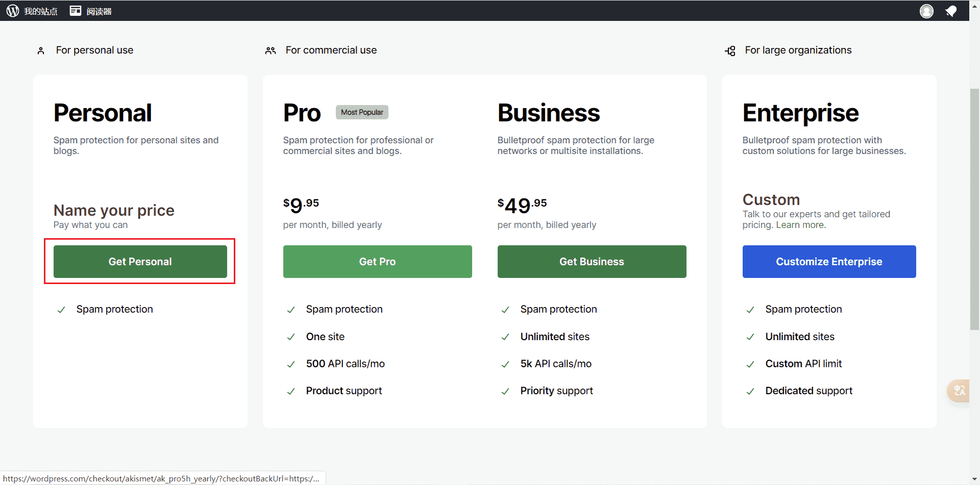Viewport: 980px width, 485px height.
Task: Click the WordPress logo icon
Action: pos(13,11)
